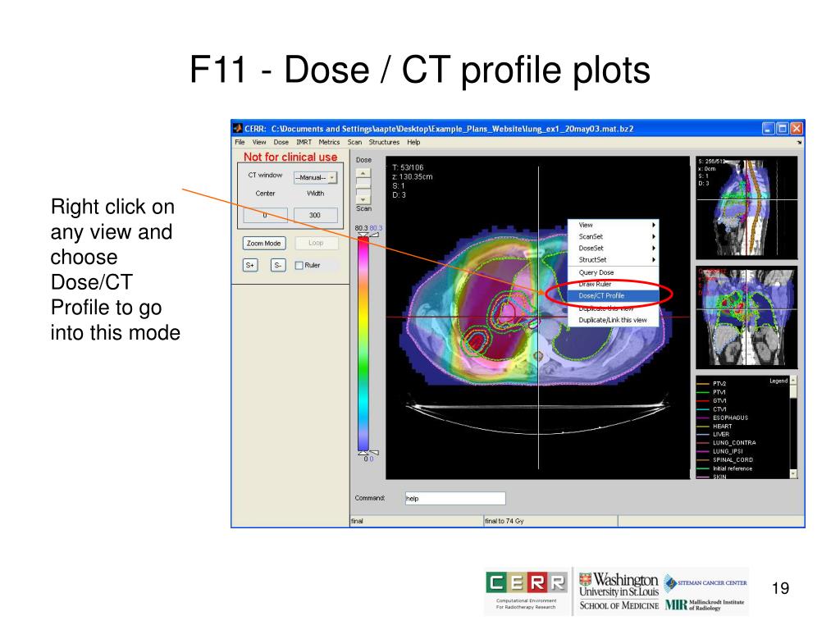Click the legend scrollbar up arrow
This screenshot has height=630, width=840.
pyautogui.click(x=793, y=380)
